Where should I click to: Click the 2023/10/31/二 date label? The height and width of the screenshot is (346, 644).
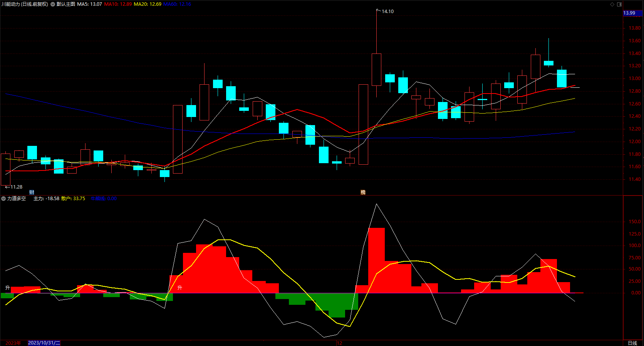pyautogui.click(x=44, y=343)
